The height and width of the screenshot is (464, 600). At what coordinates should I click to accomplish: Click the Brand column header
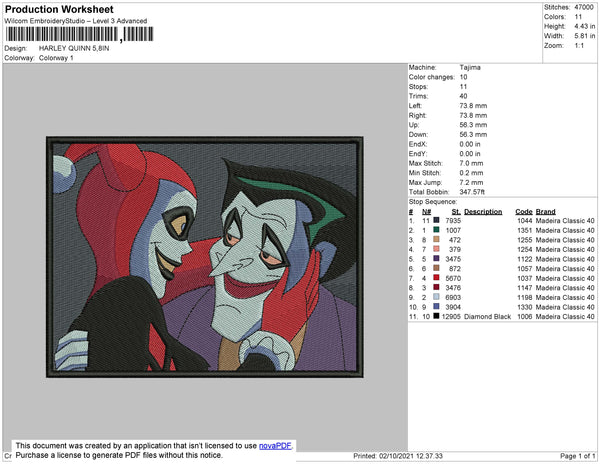click(546, 211)
